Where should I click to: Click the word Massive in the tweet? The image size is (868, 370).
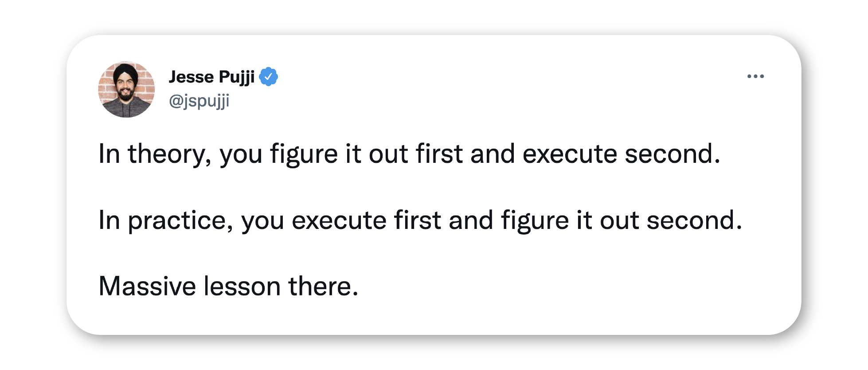(147, 286)
